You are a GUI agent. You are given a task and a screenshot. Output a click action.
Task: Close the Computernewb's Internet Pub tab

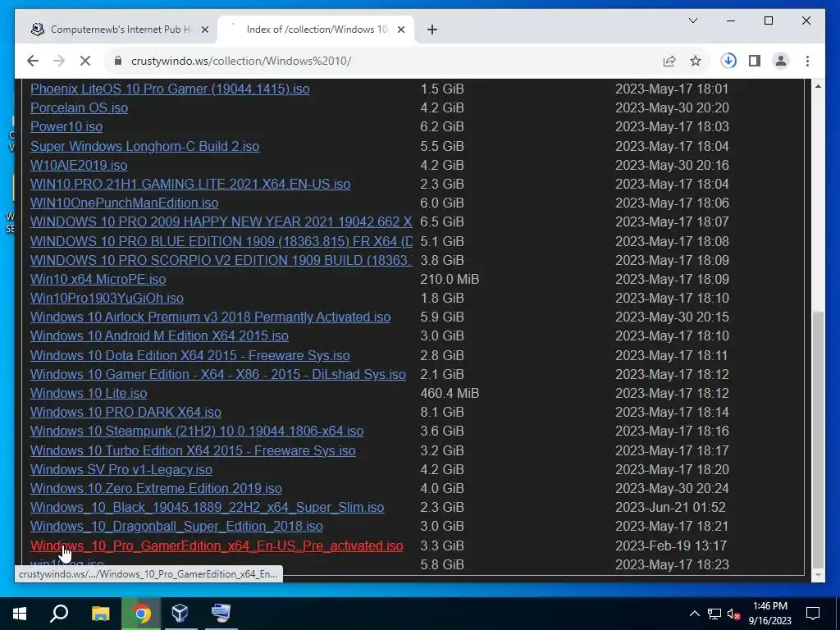tap(204, 30)
